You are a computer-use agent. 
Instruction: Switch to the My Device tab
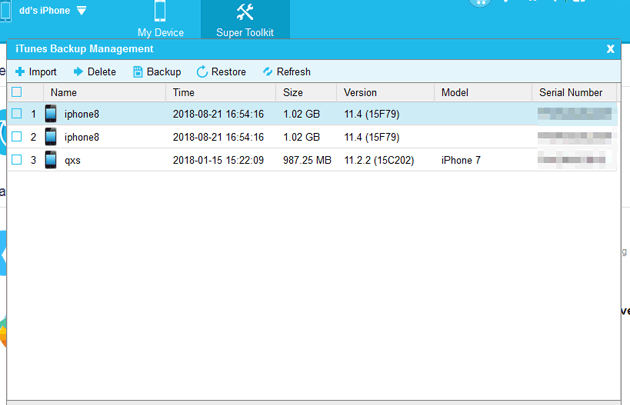coord(160,20)
